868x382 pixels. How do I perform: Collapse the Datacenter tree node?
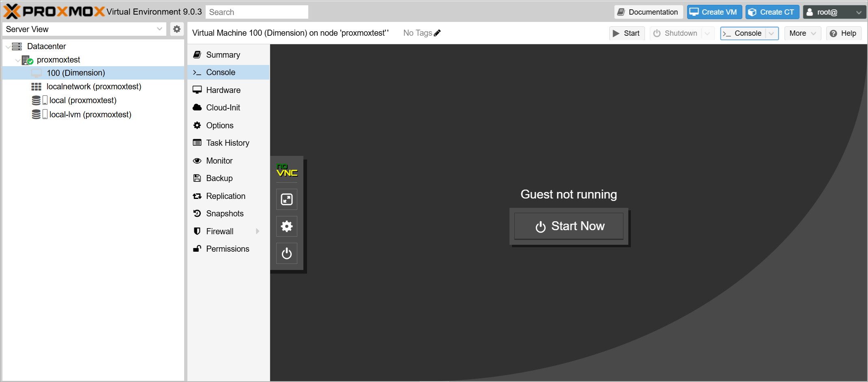7,46
